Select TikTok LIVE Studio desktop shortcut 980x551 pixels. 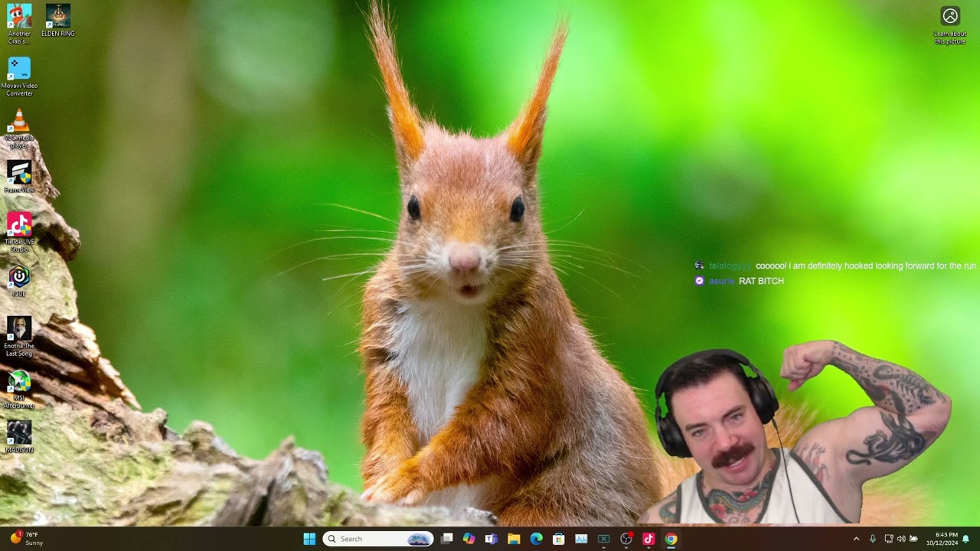[19, 225]
